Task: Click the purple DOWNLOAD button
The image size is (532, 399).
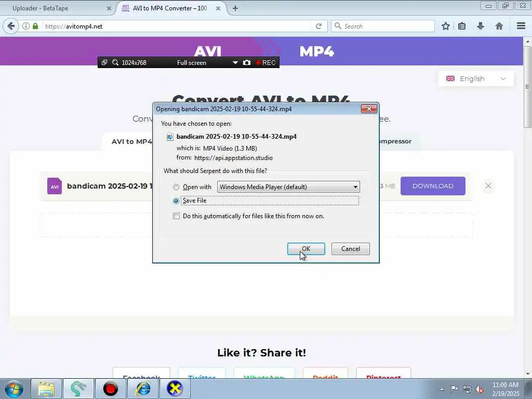Action: coord(433,186)
